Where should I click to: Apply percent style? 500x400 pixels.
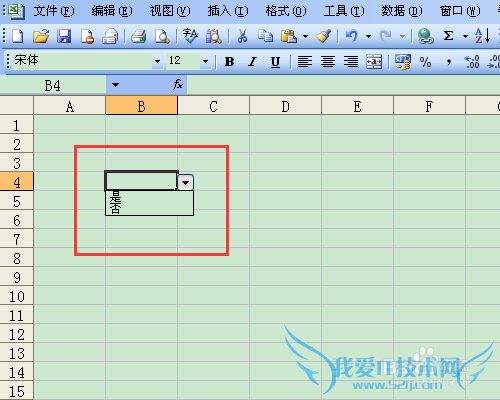[425, 62]
